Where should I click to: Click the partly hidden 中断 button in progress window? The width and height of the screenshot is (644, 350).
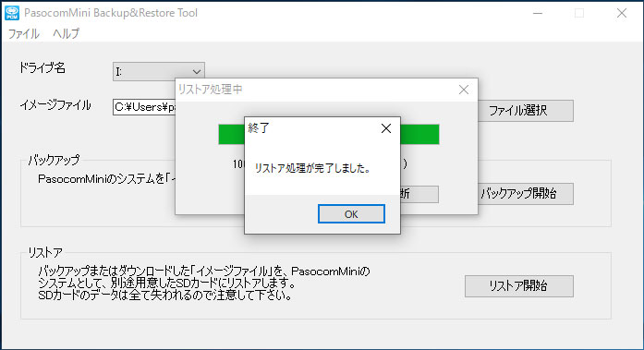coord(419,194)
